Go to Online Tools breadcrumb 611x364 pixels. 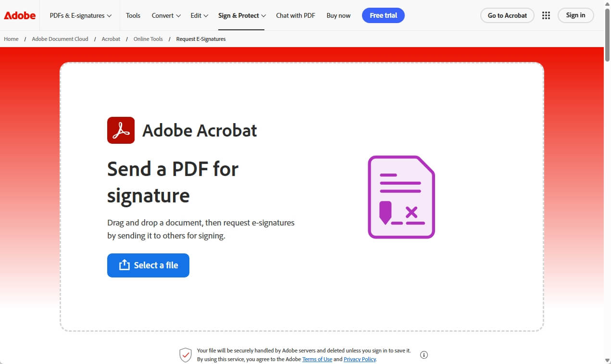pyautogui.click(x=148, y=39)
